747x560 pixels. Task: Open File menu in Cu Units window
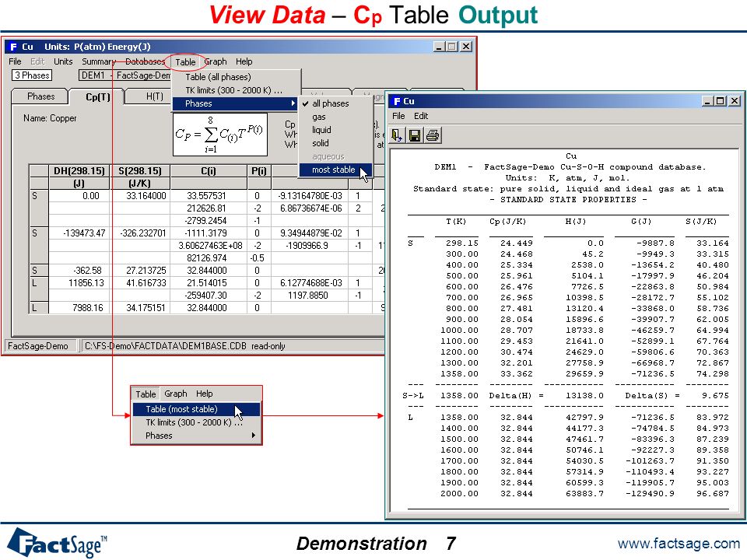[x=15, y=61]
